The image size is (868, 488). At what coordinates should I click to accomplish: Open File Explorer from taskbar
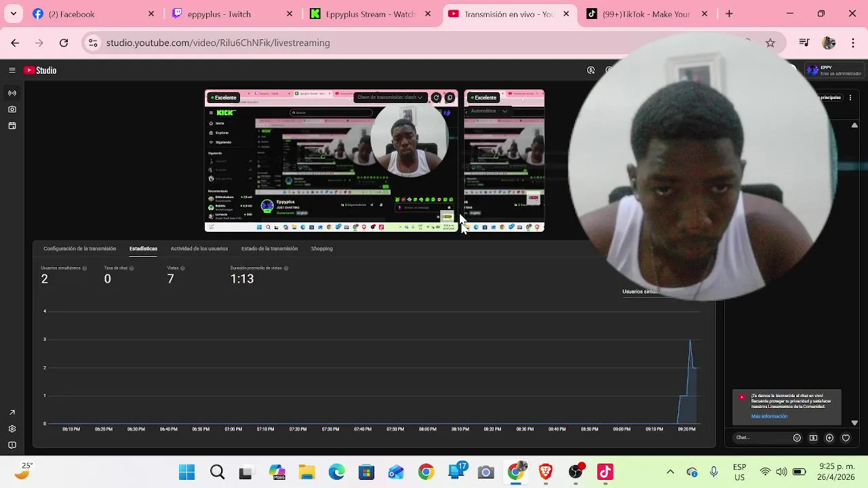tap(307, 472)
